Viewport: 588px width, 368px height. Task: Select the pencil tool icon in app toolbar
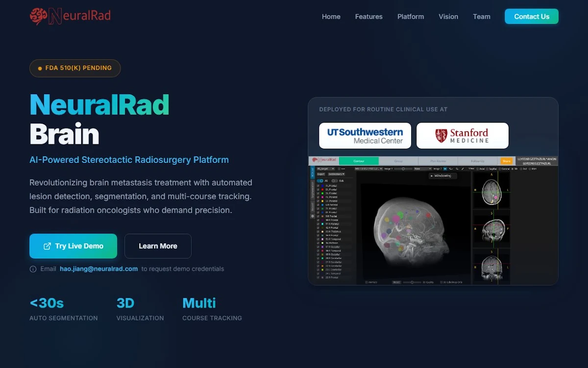[463, 169]
